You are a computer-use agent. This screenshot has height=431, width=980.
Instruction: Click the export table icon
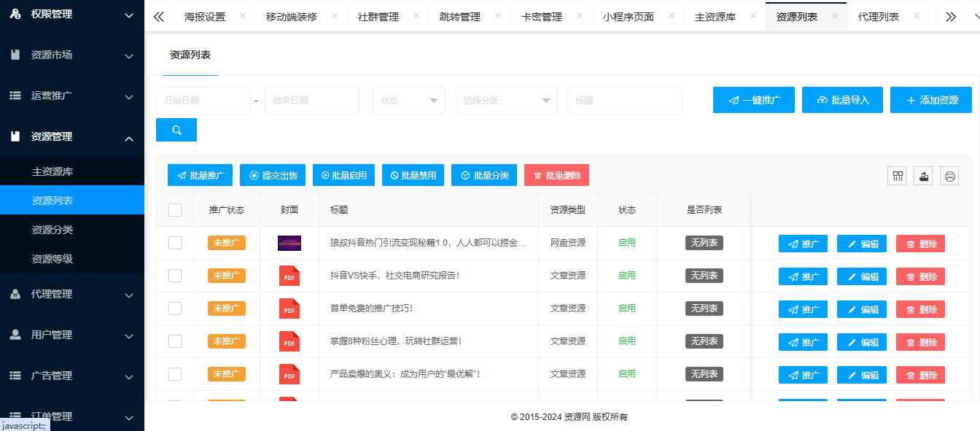923,176
